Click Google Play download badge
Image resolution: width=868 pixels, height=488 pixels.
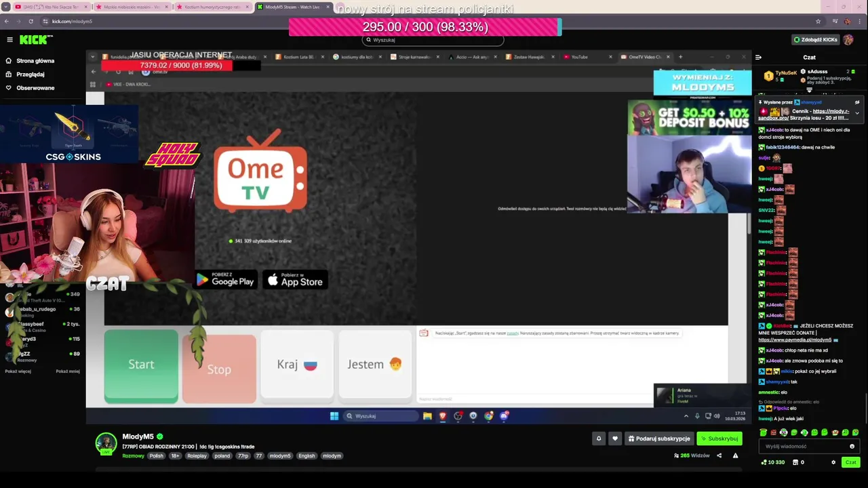click(225, 281)
